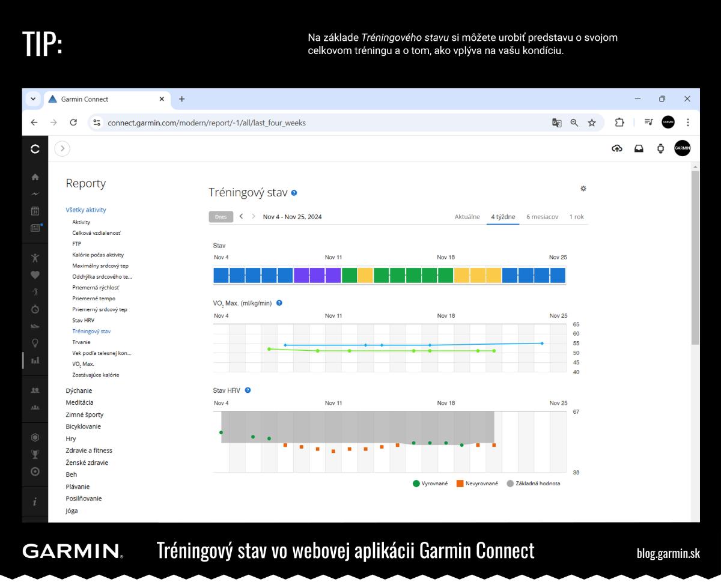This screenshot has height=588, width=721.
Task: Expand the Plávanie report category
Action: 78,486
